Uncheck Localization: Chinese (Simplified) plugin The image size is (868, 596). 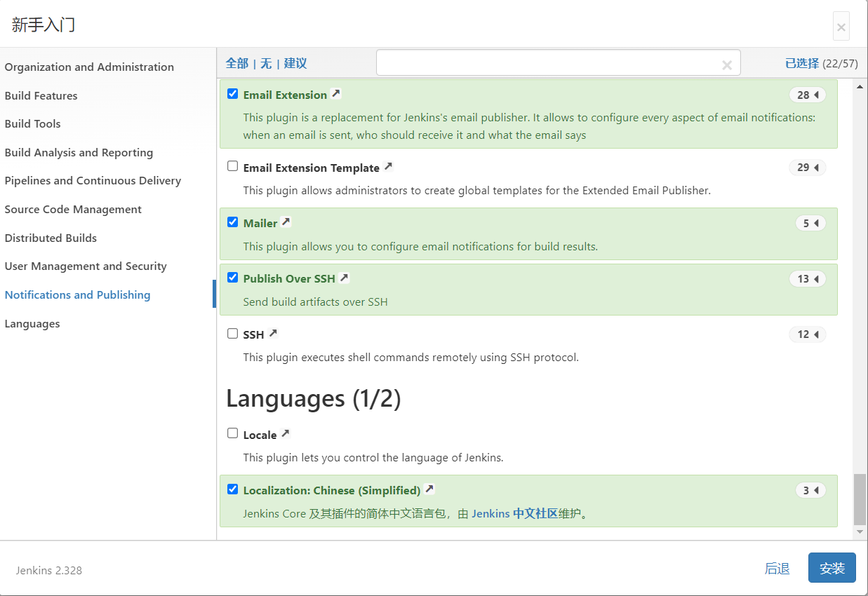pos(232,489)
